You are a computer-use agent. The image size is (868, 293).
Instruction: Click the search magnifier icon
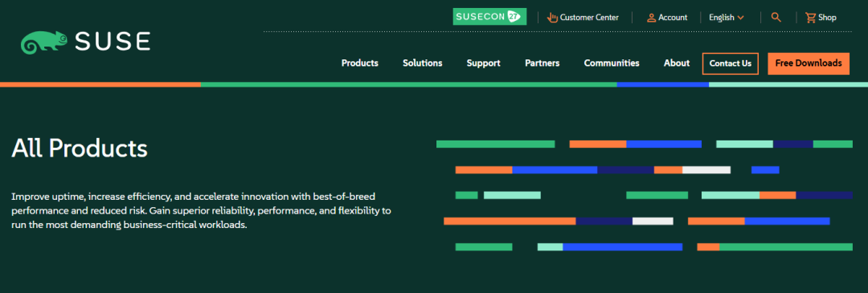[776, 17]
